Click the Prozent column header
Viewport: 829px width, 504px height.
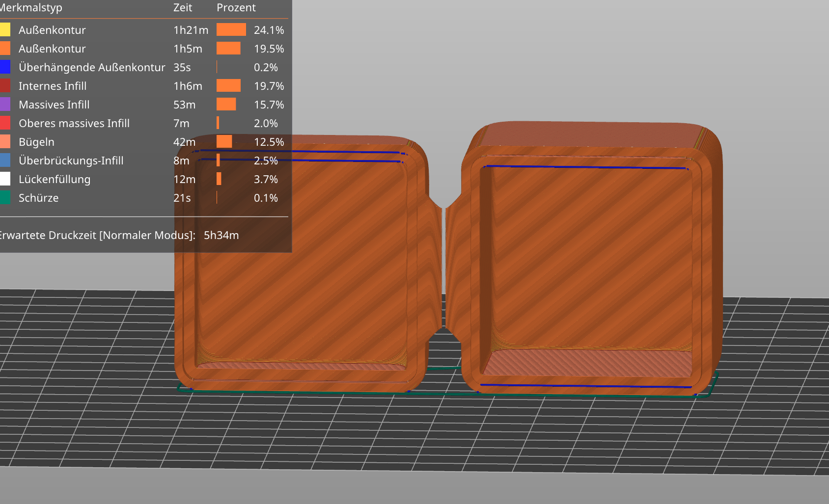coord(236,7)
